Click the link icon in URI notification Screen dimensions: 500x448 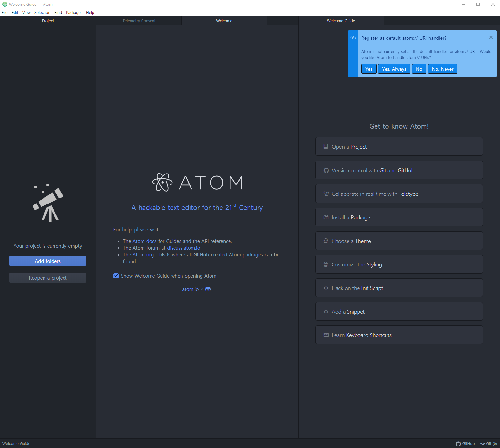coord(353,38)
